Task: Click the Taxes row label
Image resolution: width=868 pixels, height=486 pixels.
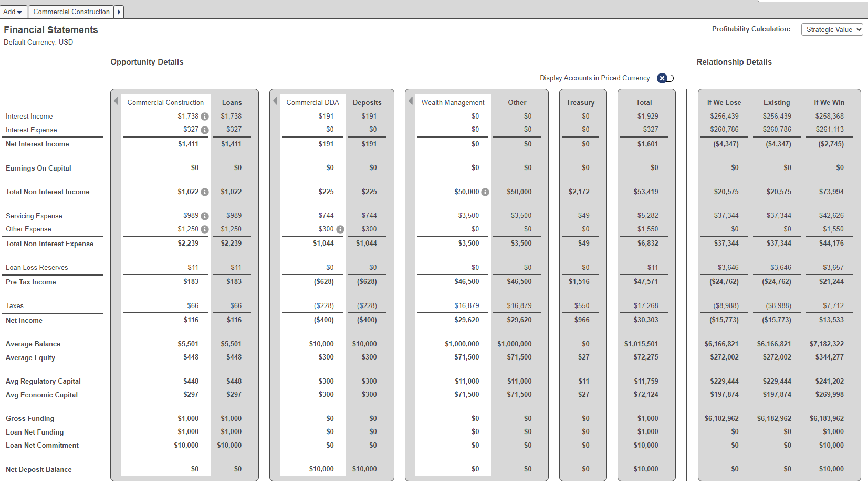Action: pyautogui.click(x=15, y=305)
